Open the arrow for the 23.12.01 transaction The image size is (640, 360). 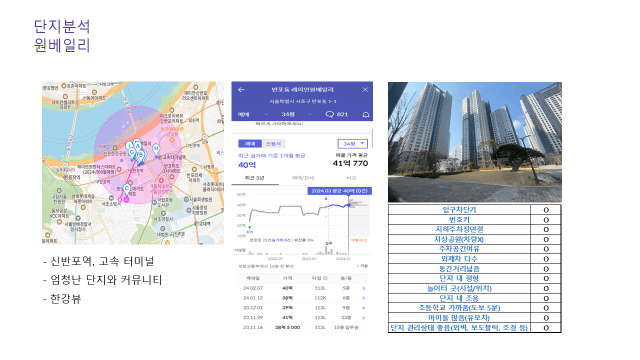click(363, 308)
